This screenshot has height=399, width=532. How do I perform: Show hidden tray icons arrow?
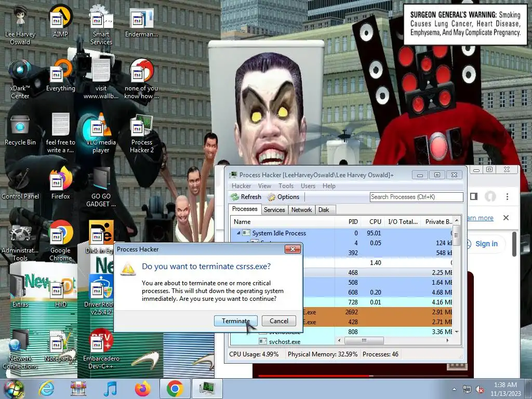[x=454, y=389]
